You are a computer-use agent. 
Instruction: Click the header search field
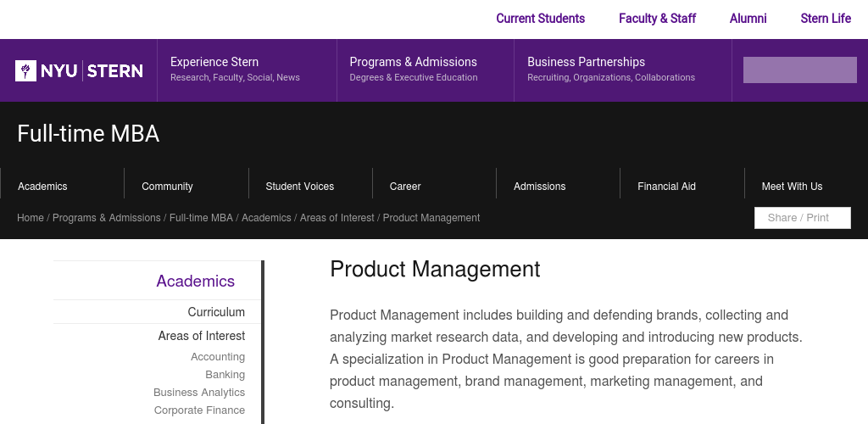tap(800, 70)
